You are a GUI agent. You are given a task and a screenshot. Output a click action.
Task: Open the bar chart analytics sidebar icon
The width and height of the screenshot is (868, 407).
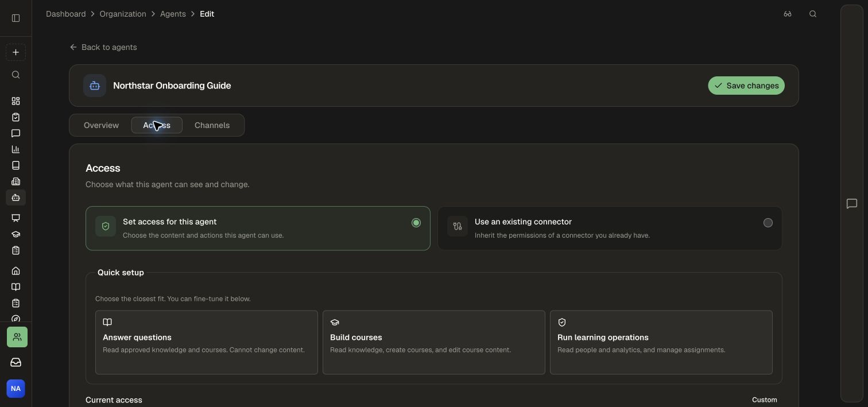(x=15, y=149)
